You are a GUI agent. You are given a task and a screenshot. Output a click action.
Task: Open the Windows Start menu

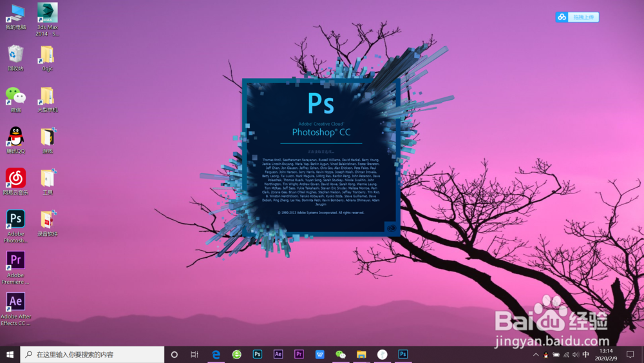click(x=10, y=355)
